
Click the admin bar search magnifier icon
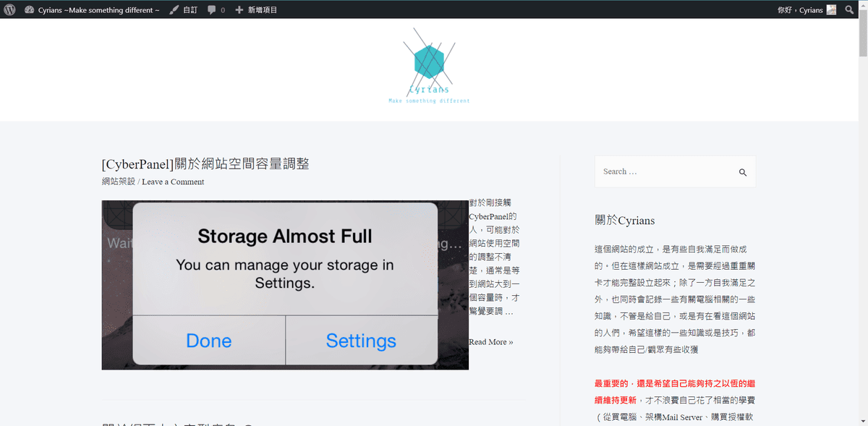pos(850,10)
